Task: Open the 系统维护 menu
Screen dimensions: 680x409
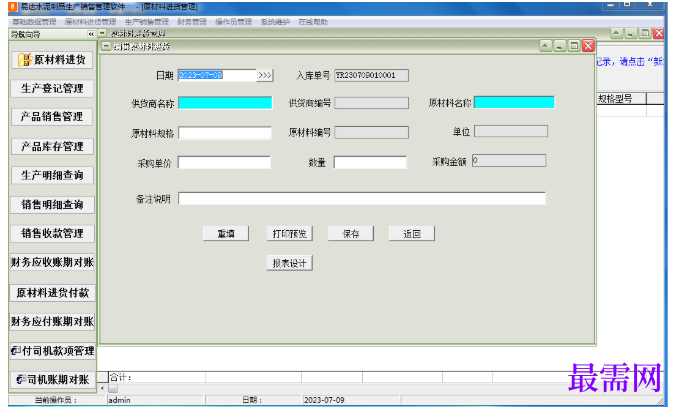Action: [x=275, y=22]
